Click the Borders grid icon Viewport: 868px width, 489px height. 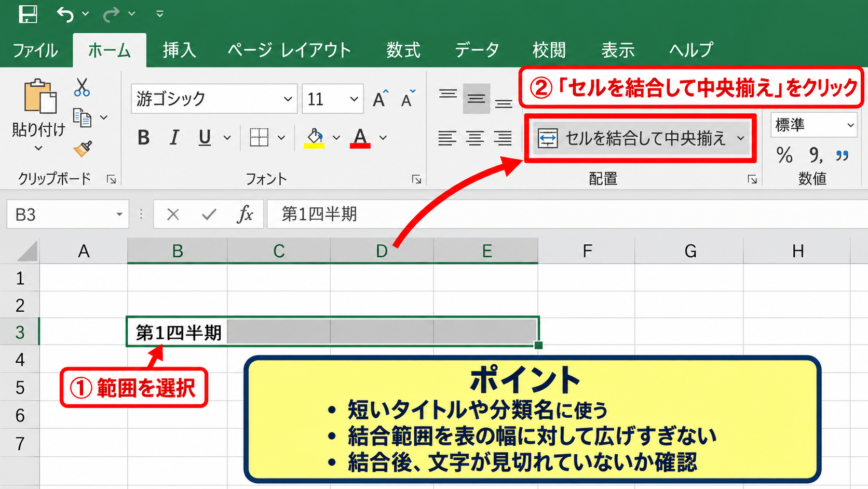(x=259, y=138)
